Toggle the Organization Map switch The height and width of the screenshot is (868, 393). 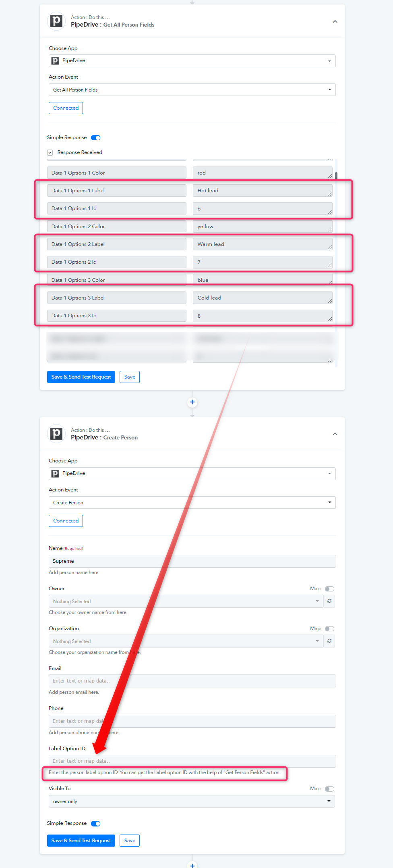[330, 629]
